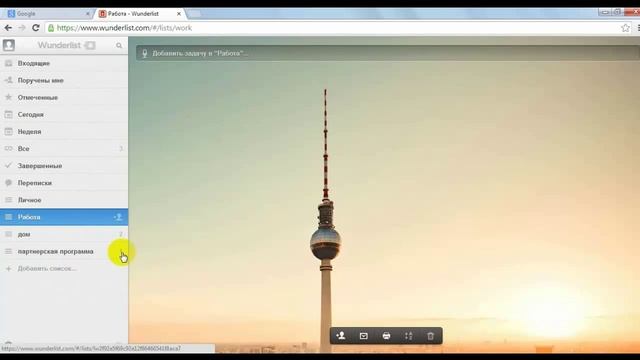Click the browser reload button
The width and height of the screenshot is (640, 360).
(x=36, y=28)
